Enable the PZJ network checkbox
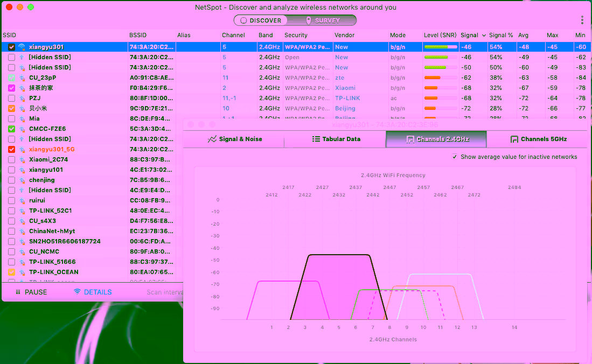 coord(12,98)
